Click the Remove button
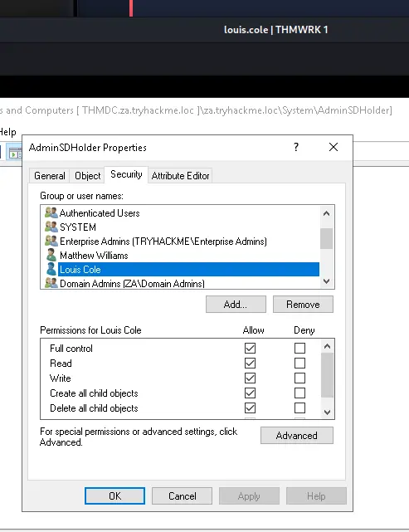Screen dimensions: 409x532 [x=303, y=305]
